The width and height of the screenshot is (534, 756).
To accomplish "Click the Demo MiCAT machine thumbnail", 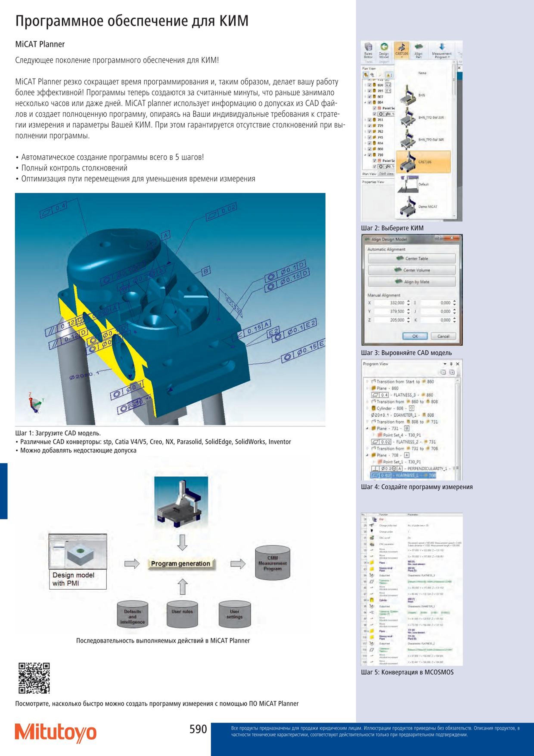I will coord(408,207).
